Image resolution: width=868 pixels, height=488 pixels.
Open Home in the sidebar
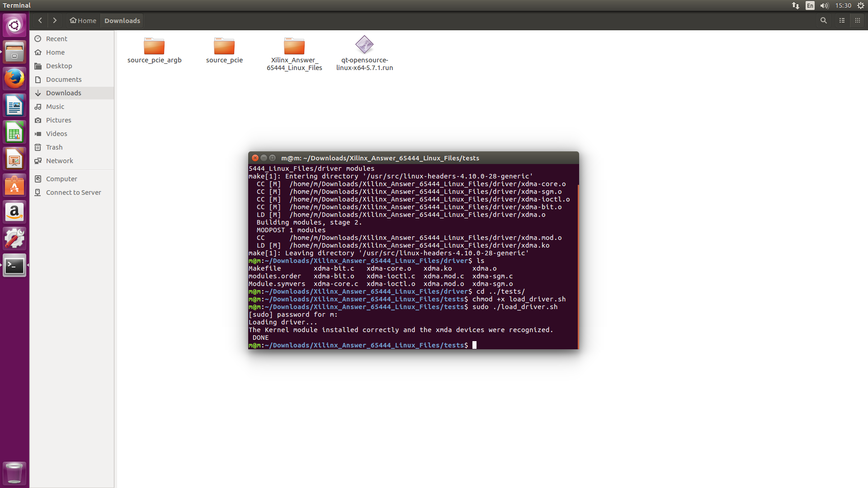72,52
